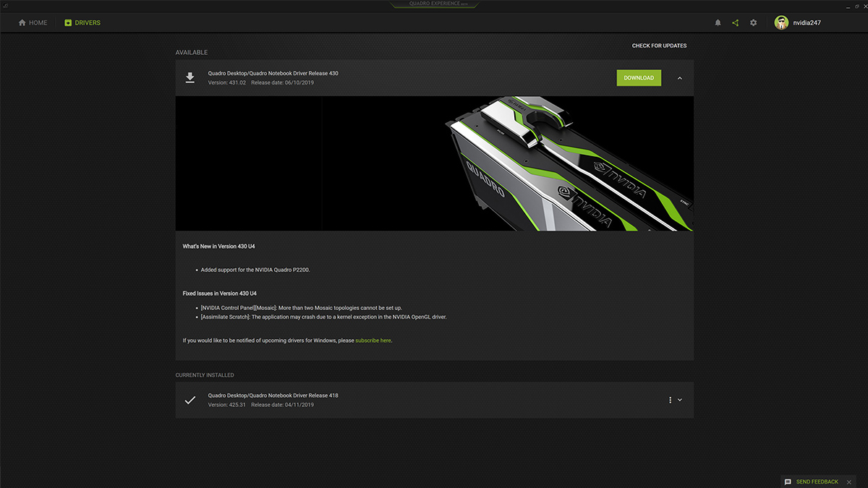Screen dimensions: 868x488
Task: Select the Drivers tab
Action: coord(82,23)
